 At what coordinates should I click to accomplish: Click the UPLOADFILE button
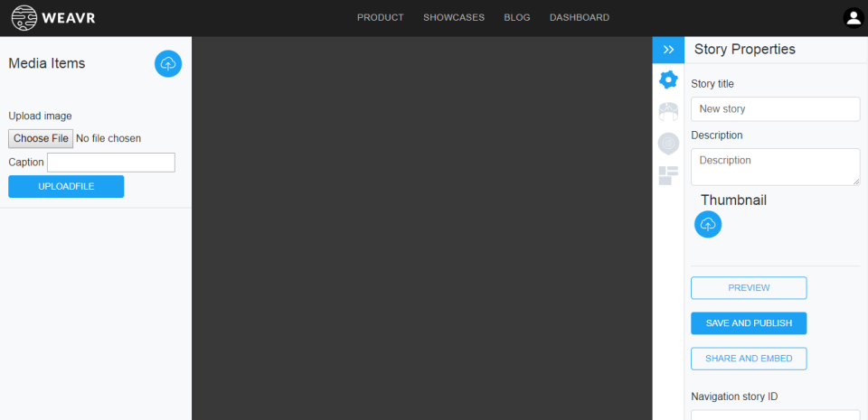(x=66, y=186)
